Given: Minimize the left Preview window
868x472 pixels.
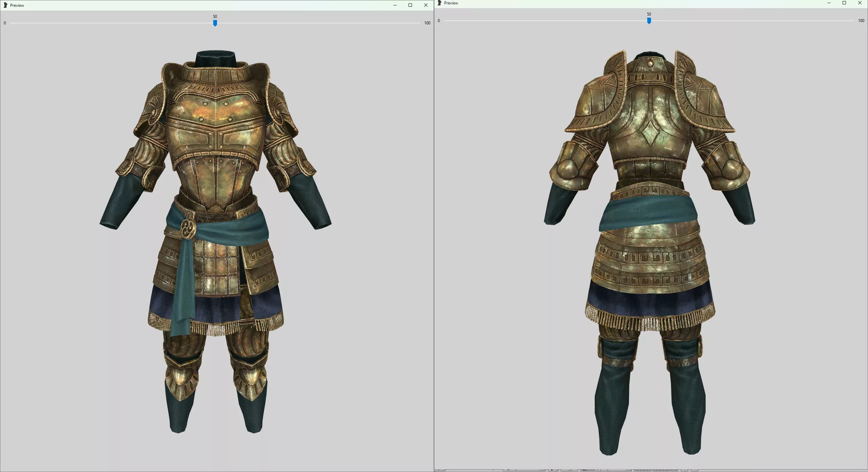Looking at the screenshot, I should tap(395, 5).
